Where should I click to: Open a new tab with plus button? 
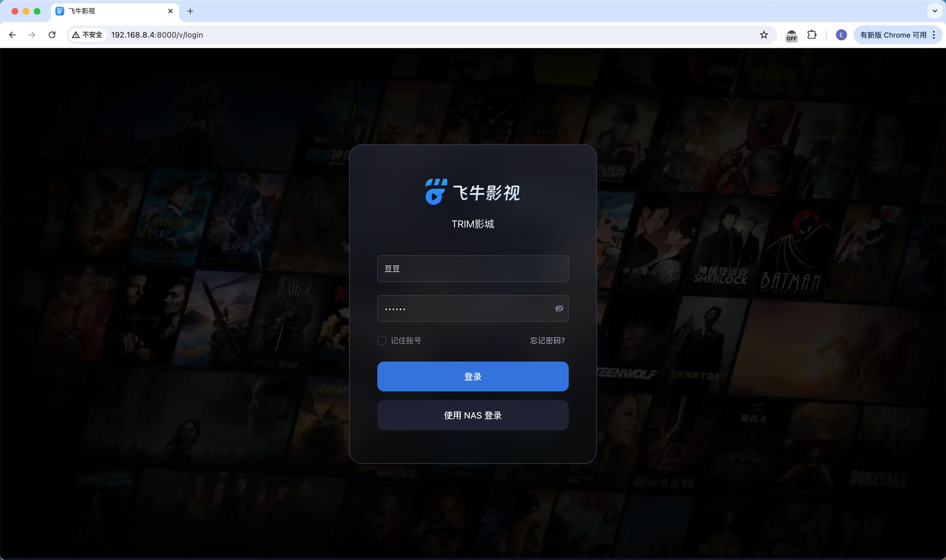click(x=190, y=11)
